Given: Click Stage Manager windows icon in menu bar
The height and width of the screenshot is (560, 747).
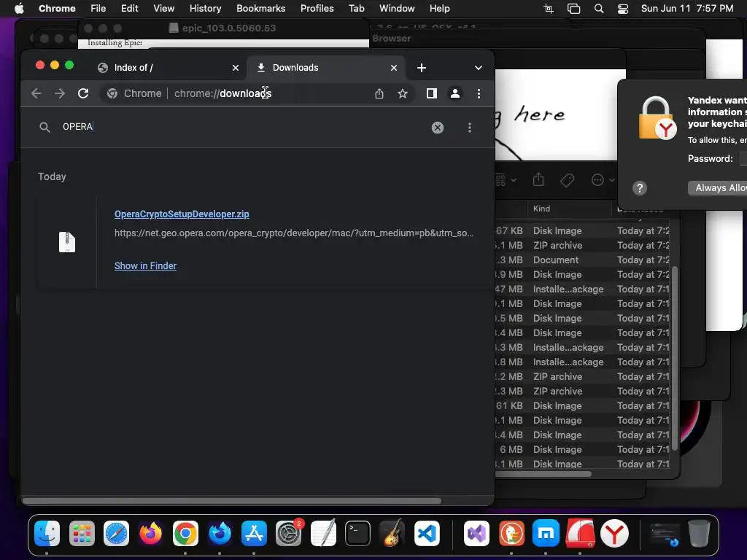Looking at the screenshot, I should pyautogui.click(x=573, y=9).
